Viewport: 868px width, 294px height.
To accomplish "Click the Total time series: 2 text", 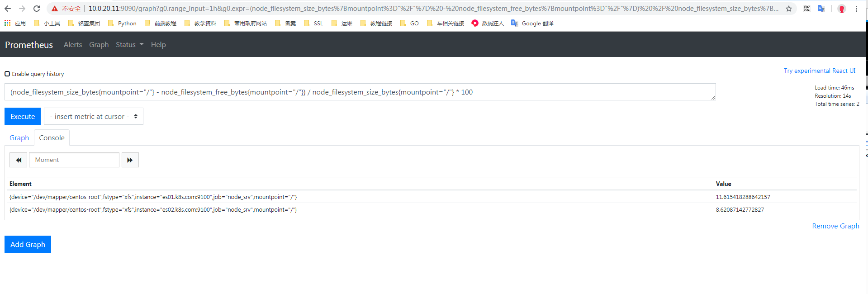I will pos(837,104).
